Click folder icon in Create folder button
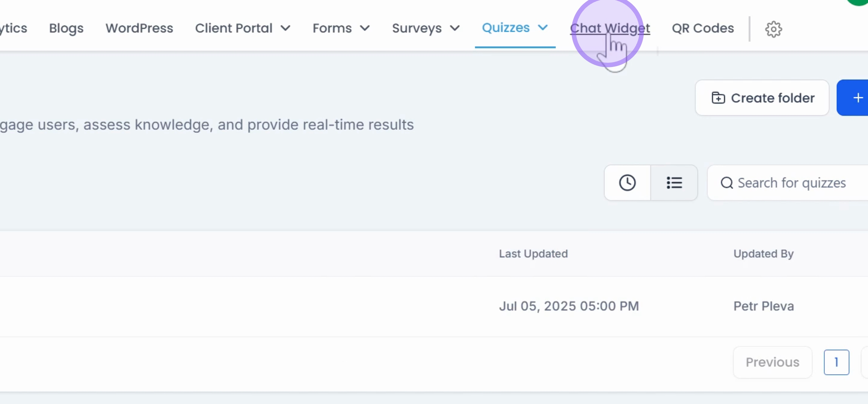Image resolution: width=868 pixels, height=404 pixels. [718, 98]
